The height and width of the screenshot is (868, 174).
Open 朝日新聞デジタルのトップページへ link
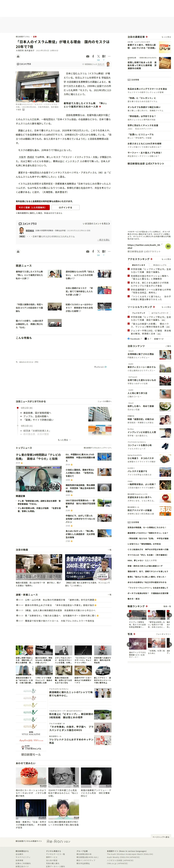98,448
